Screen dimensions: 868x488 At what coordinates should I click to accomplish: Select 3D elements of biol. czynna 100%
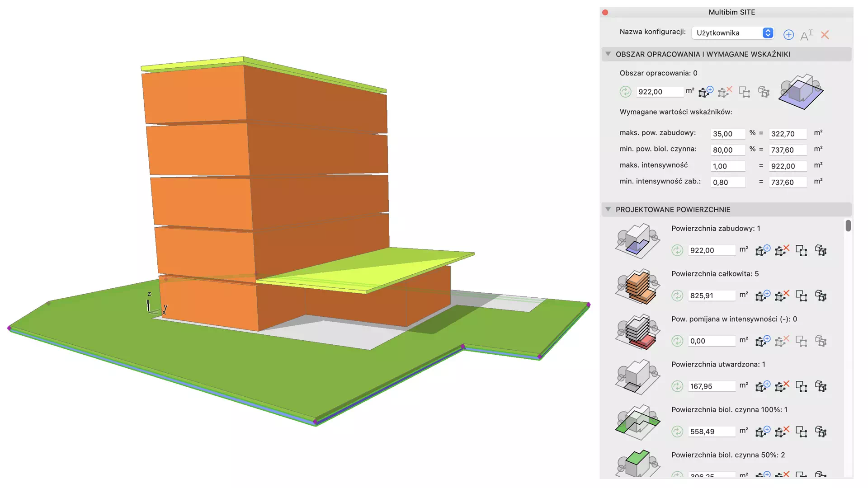tap(821, 432)
